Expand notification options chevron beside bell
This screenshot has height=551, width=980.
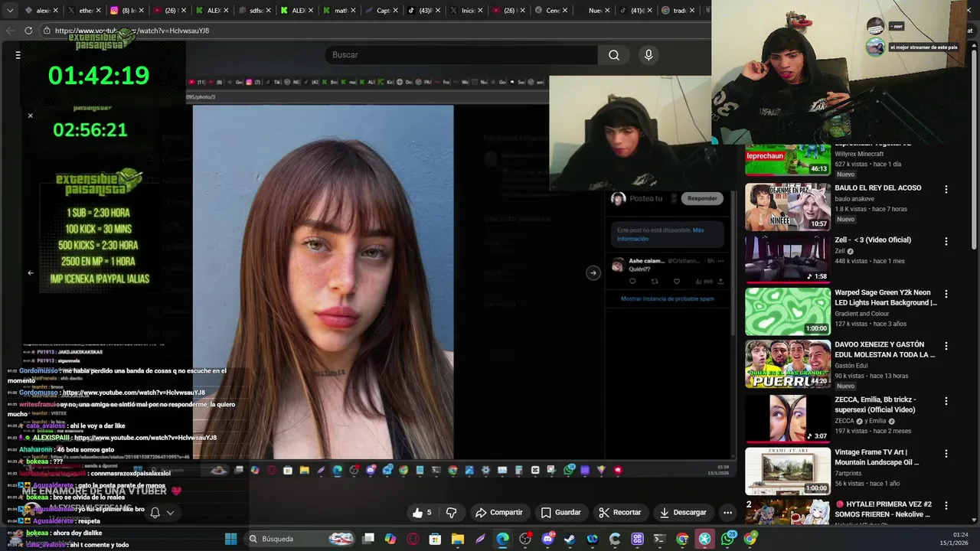(170, 513)
